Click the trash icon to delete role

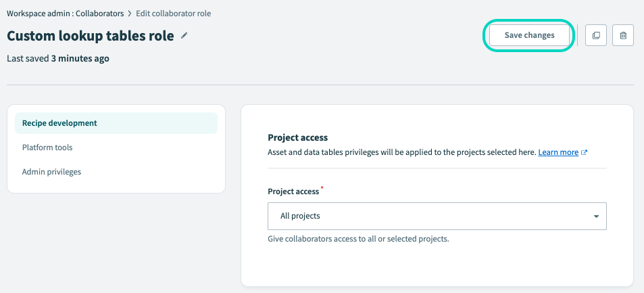[x=623, y=35]
